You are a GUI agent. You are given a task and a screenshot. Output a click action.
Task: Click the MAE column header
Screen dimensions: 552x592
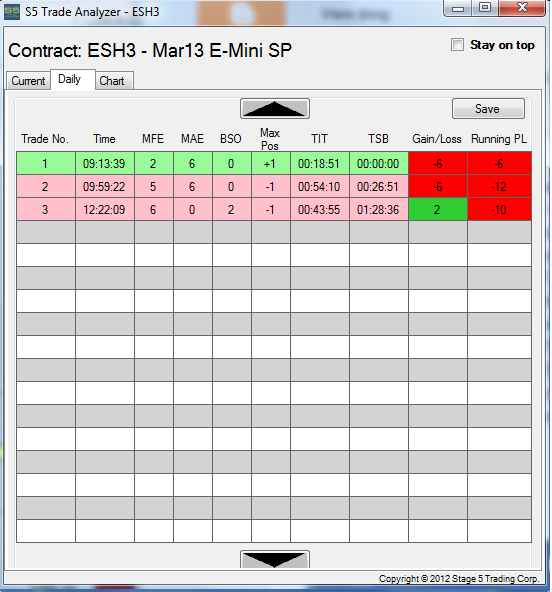192,139
